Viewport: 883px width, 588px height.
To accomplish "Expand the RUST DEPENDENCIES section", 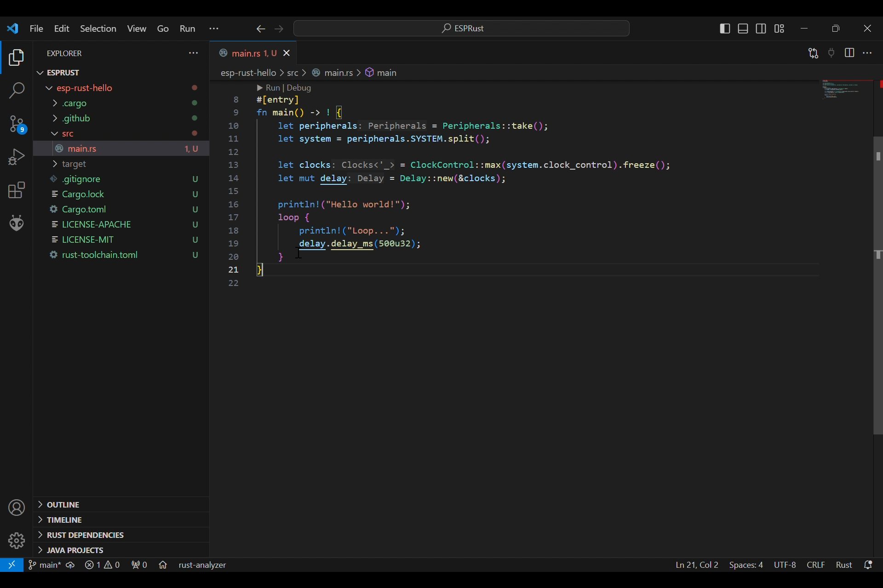I will point(85,535).
